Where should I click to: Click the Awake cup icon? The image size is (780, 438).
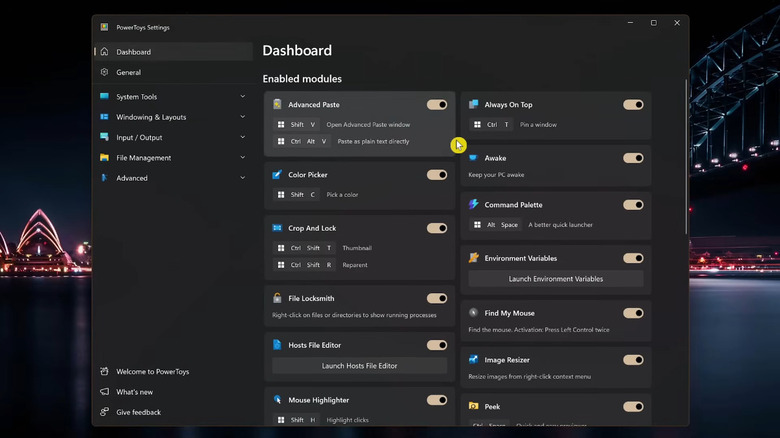(473, 158)
